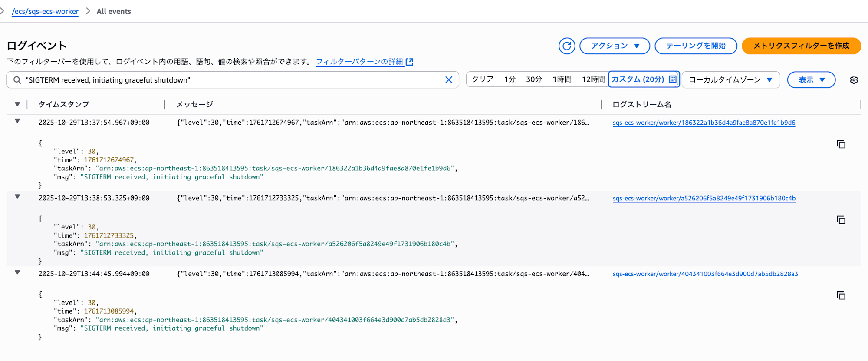Open external link icon for filter pattern details
Viewport: 868px width, 361px height.
[x=409, y=62]
